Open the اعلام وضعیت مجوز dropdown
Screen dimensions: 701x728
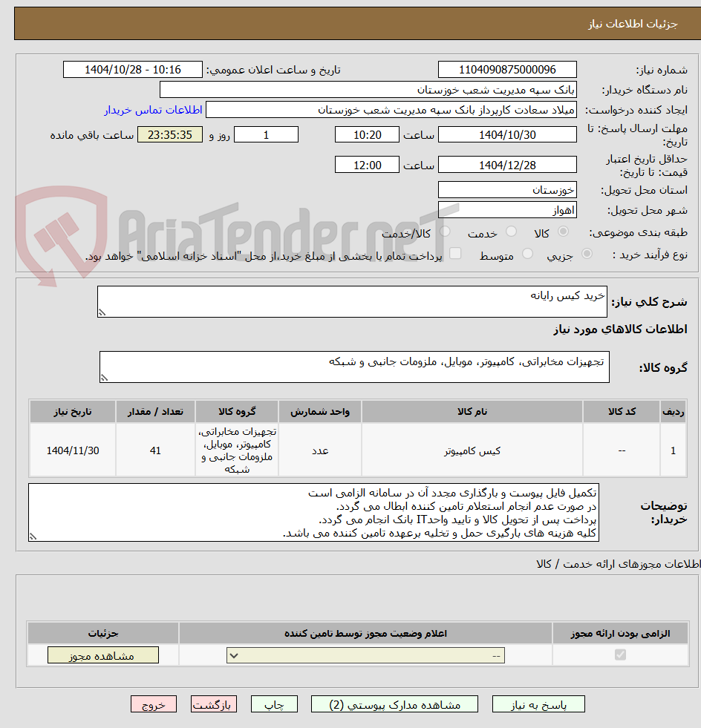pyautogui.click(x=365, y=655)
